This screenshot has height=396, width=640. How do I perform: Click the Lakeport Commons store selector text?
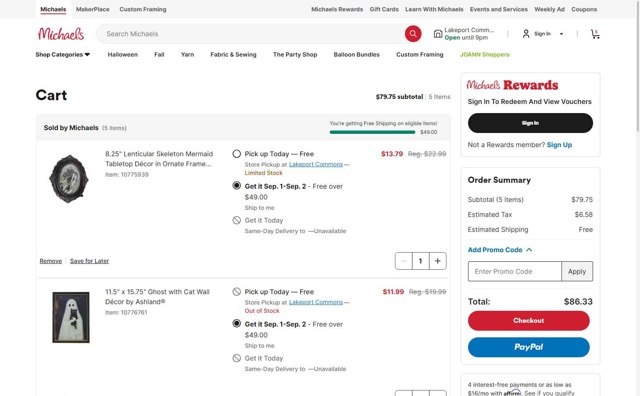coord(469,30)
